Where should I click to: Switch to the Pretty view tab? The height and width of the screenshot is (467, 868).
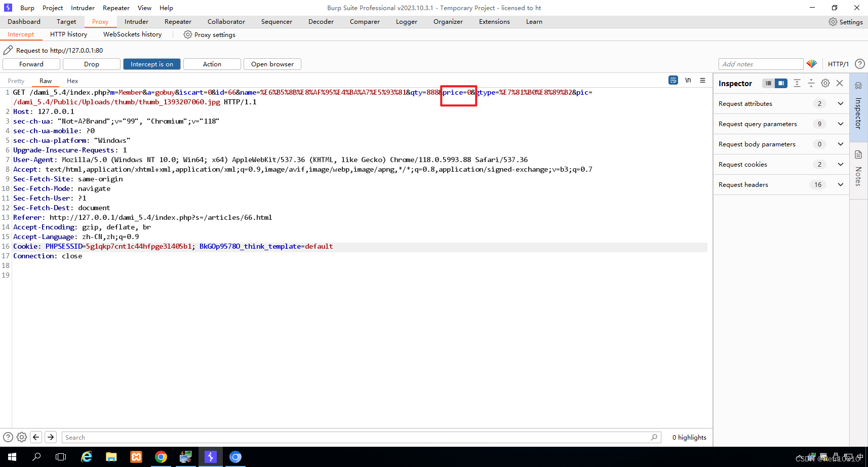16,81
